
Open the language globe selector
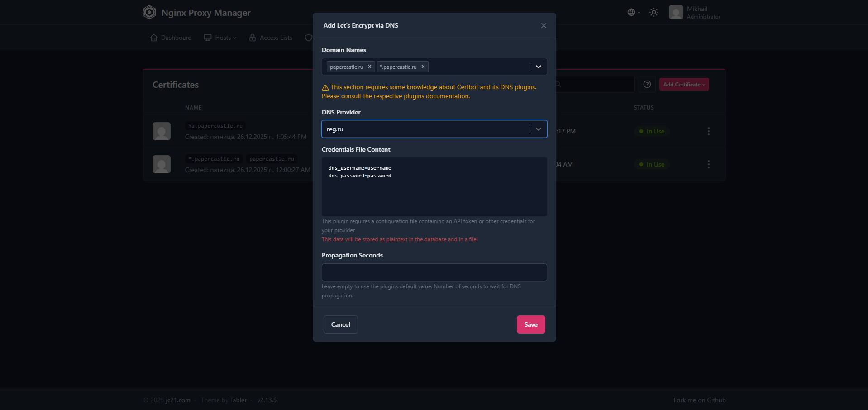tap(634, 12)
